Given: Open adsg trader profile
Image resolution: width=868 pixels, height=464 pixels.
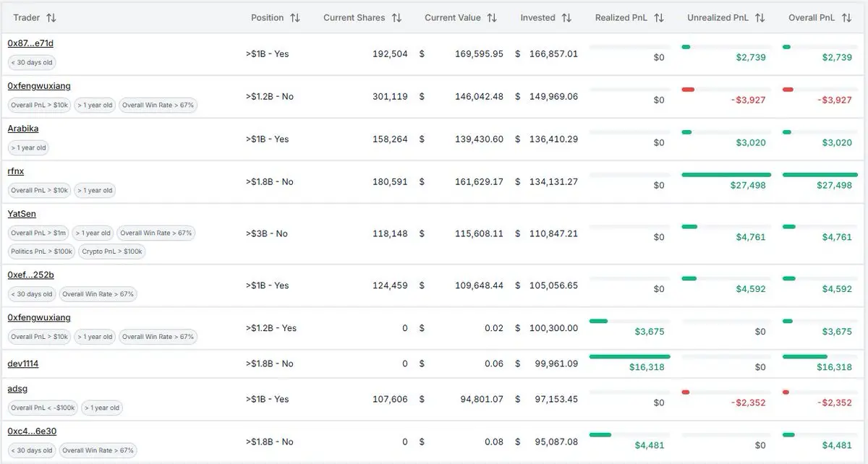Looking at the screenshot, I should coord(17,389).
